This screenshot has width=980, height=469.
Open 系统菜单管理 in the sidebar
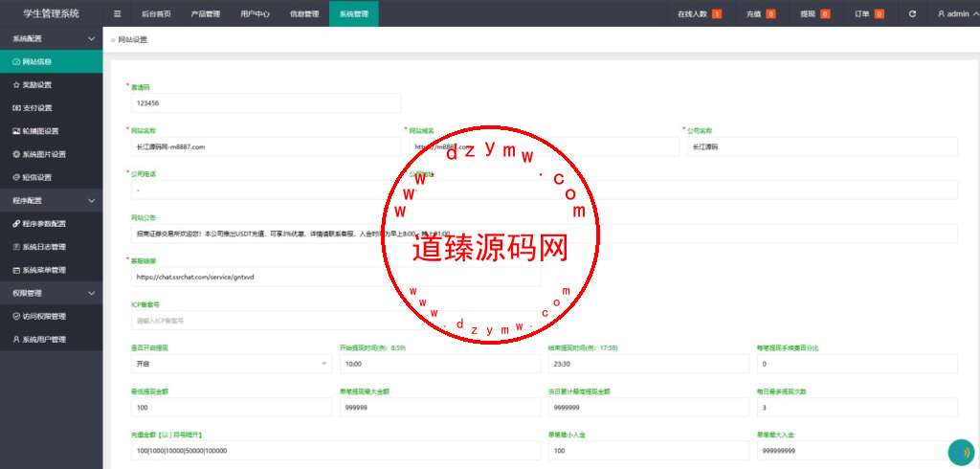[52, 270]
